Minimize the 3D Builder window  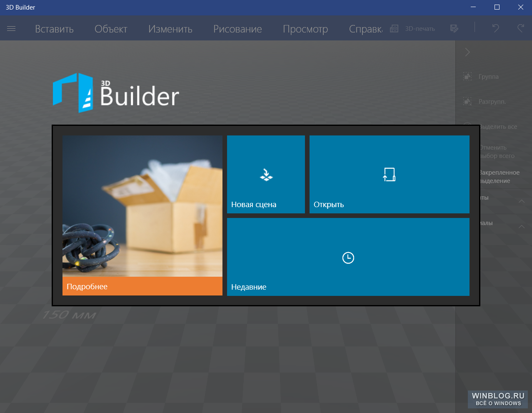[x=473, y=8]
